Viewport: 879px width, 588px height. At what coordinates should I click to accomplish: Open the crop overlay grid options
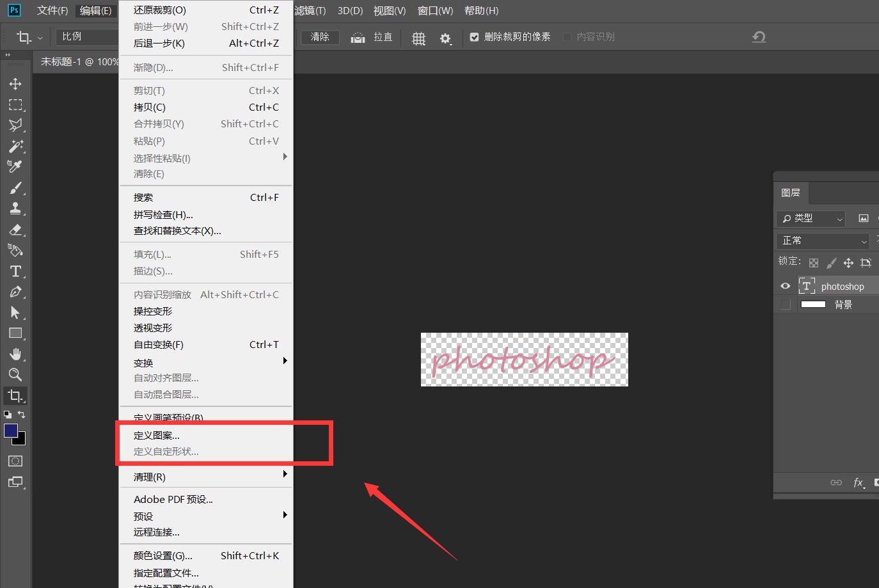pos(418,38)
